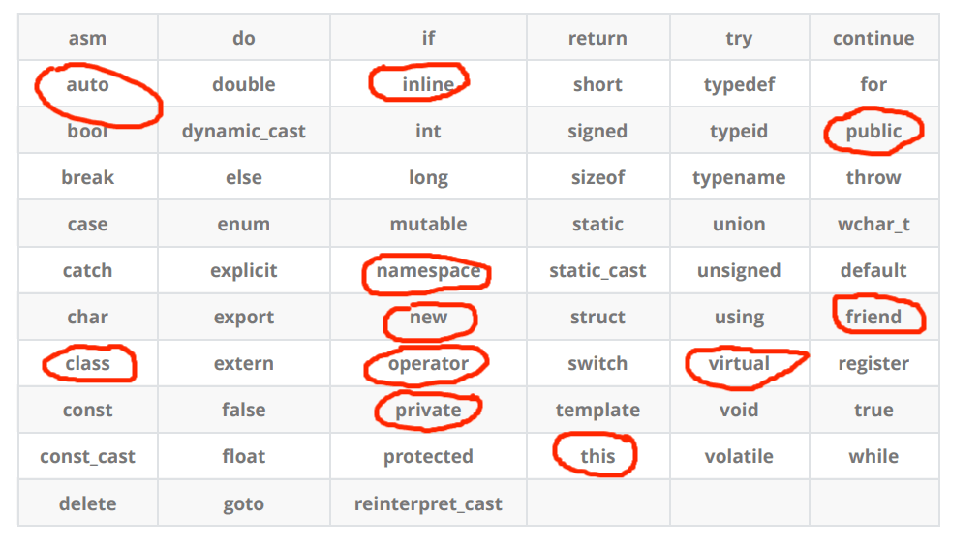The image size is (980, 549).
Task: Select the circled 'friend' keyword
Action: pos(873,318)
